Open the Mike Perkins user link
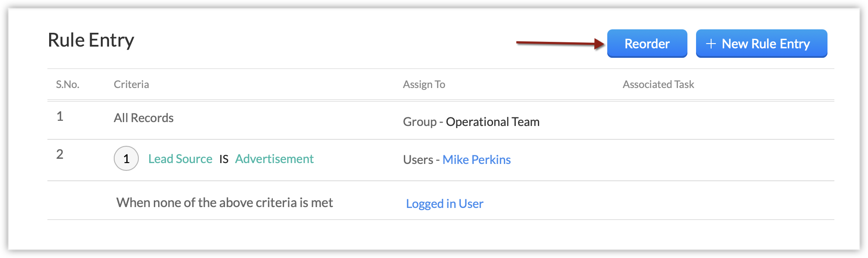868x258 pixels. coord(476,160)
